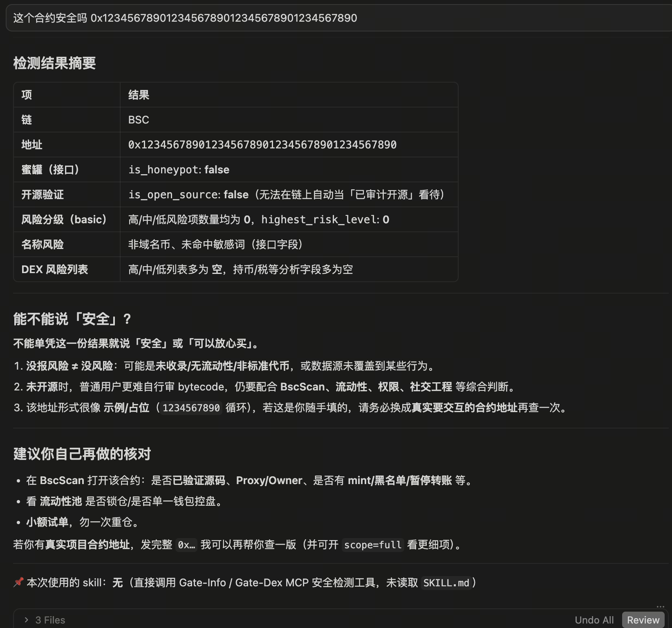Click the DEX 风险列表 row label
The width and height of the screenshot is (672, 628).
54,269
